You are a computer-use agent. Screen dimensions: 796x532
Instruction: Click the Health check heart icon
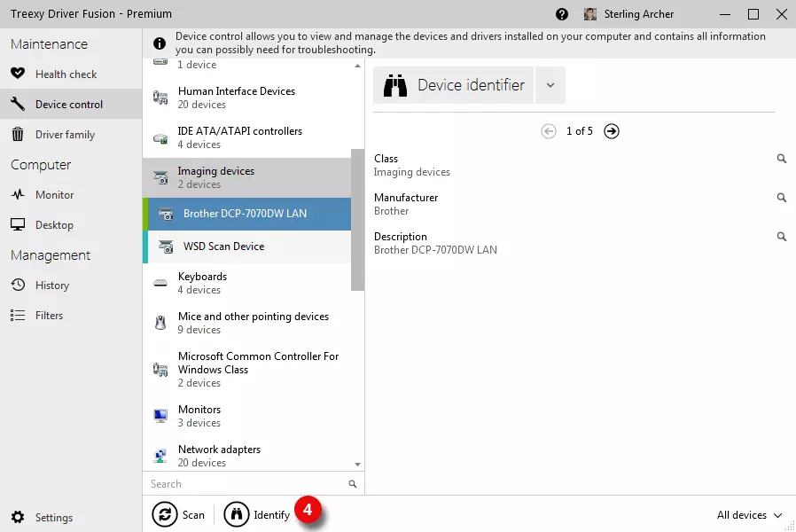point(18,74)
